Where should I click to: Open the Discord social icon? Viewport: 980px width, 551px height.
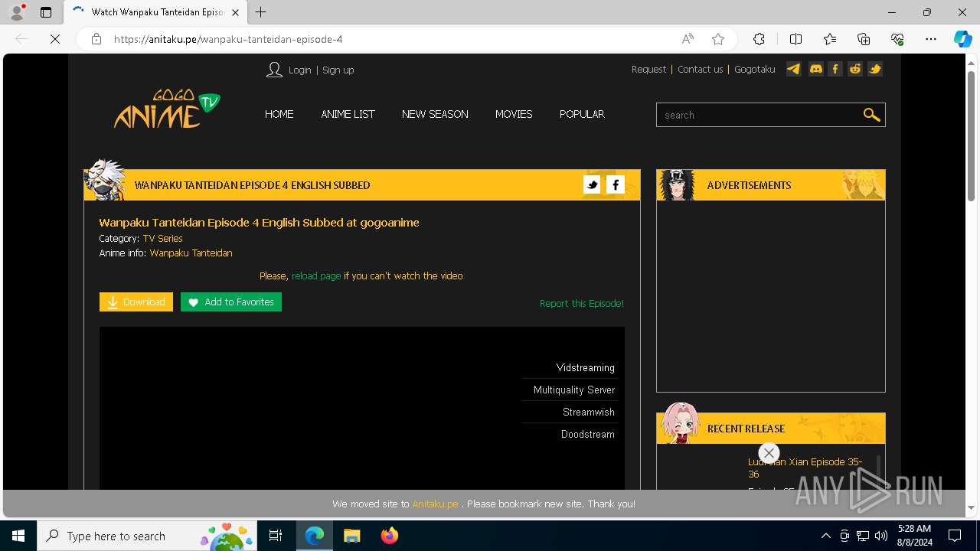pyautogui.click(x=815, y=69)
